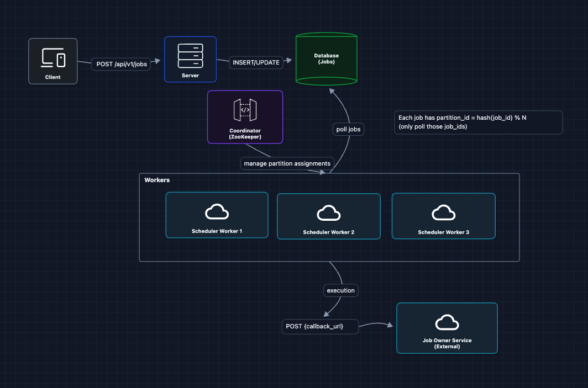
Task: Select the Coordinator ZooKeeper gateway icon
Action: [x=245, y=110]
